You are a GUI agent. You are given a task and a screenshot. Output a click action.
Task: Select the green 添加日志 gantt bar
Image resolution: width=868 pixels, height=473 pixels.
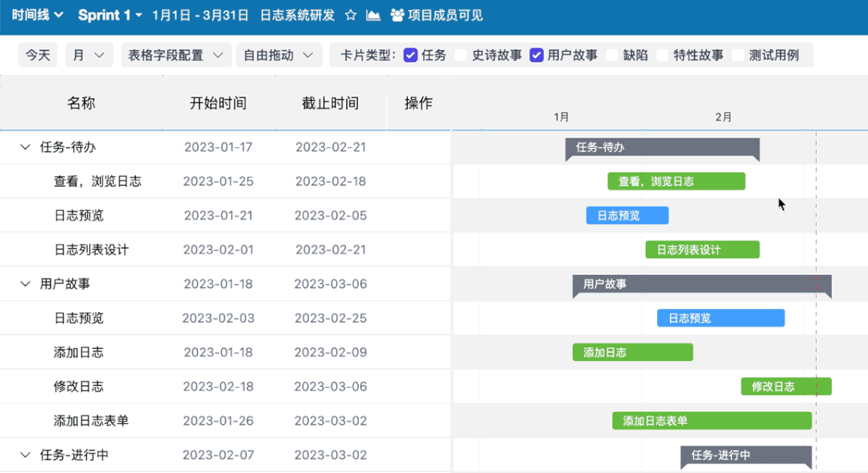point(633,352)
